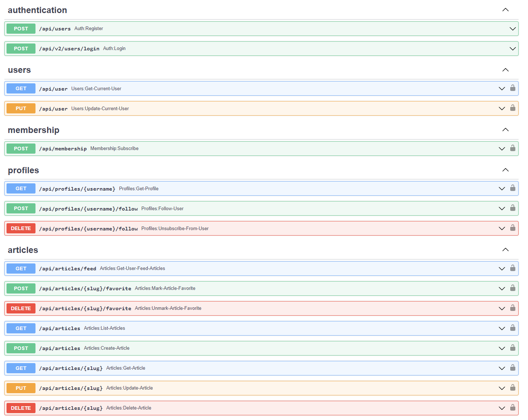Expand Profiles:Get-Profile chevron

[x=502, y=188]
